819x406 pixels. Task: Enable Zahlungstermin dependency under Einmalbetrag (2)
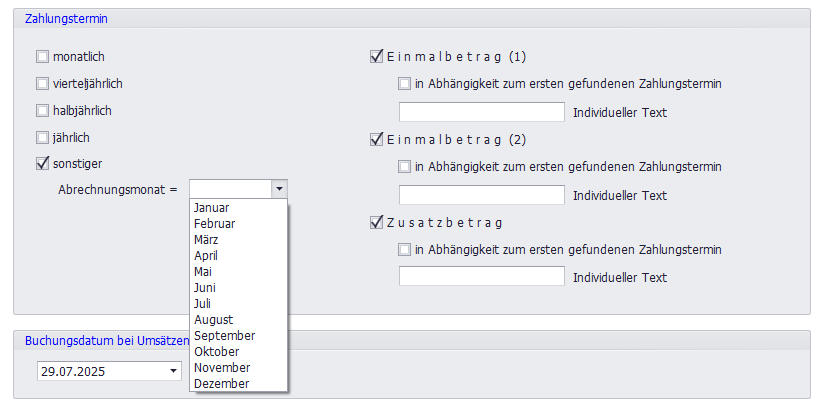pyautogui.click(x=405, y=167)
